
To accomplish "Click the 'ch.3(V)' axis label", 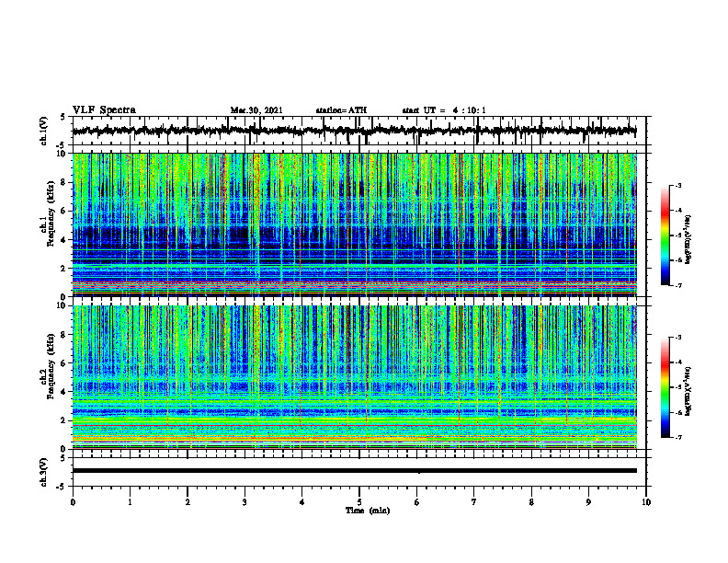I will coord(44,472).
